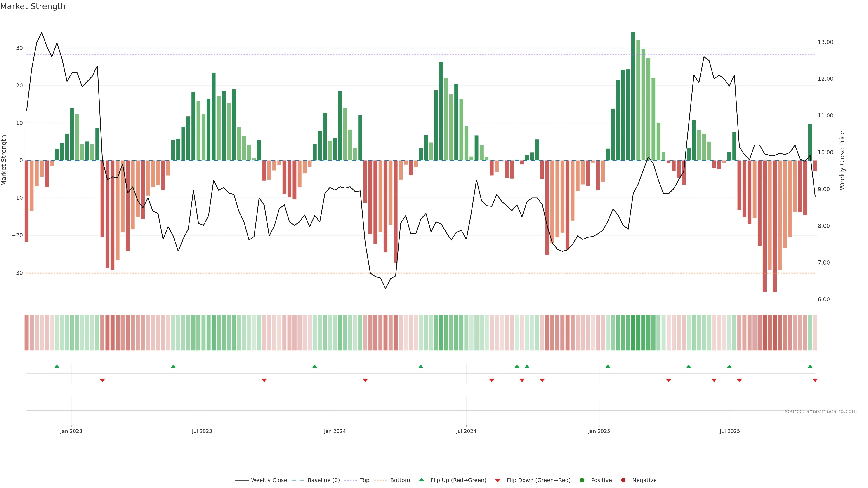Click the rightmost red flip-down triangle marker

[815, 380]
